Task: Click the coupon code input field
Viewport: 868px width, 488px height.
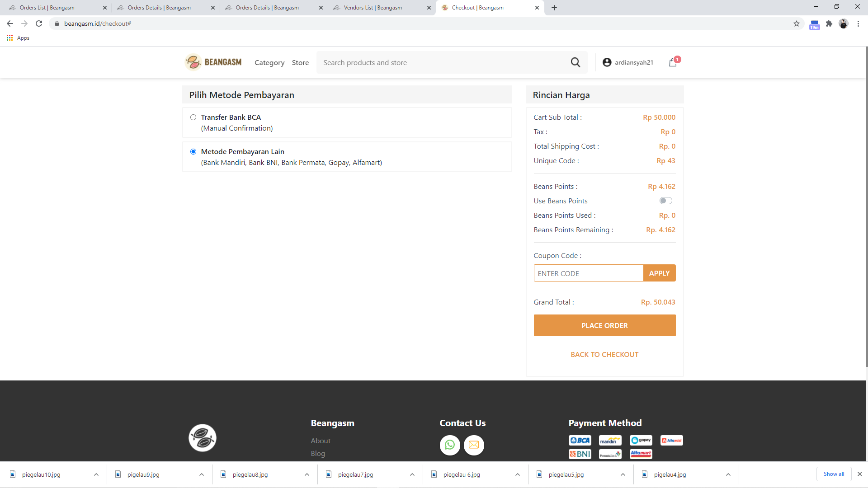Action: point(588,273)
